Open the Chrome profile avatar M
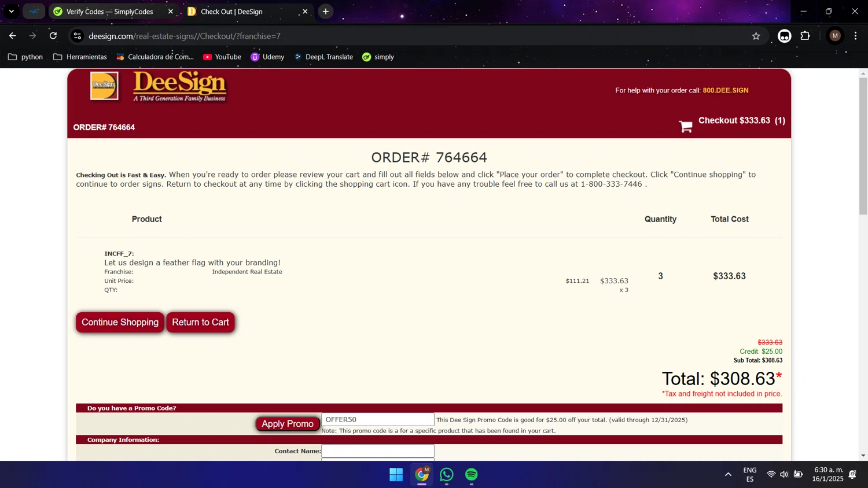 click(x=835, y=36)
